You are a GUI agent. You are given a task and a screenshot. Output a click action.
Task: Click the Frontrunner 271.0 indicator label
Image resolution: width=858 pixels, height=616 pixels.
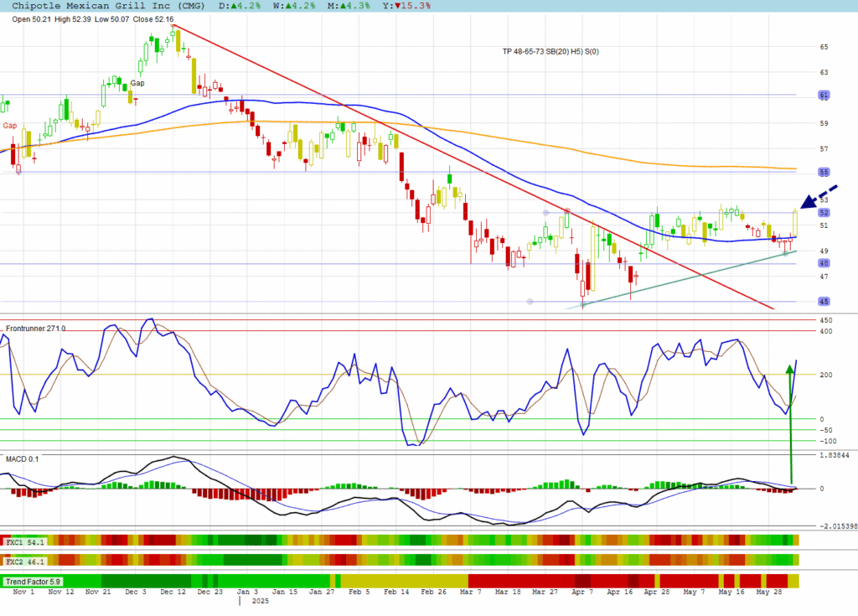coord(35,329)
